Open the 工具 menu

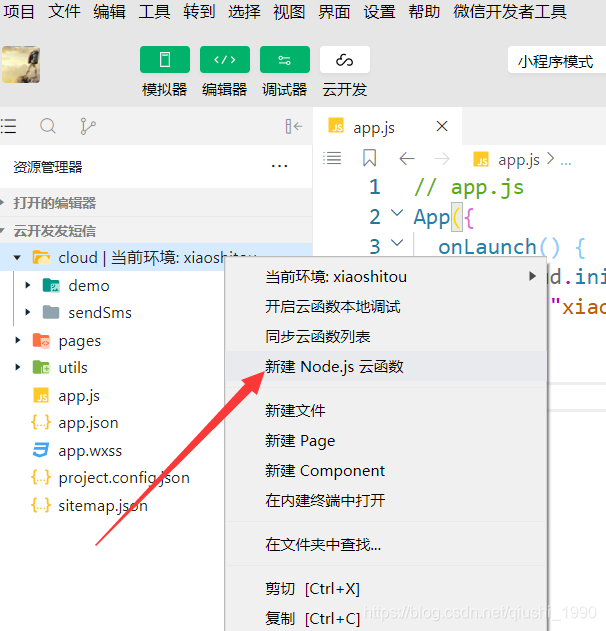point(154,11)
